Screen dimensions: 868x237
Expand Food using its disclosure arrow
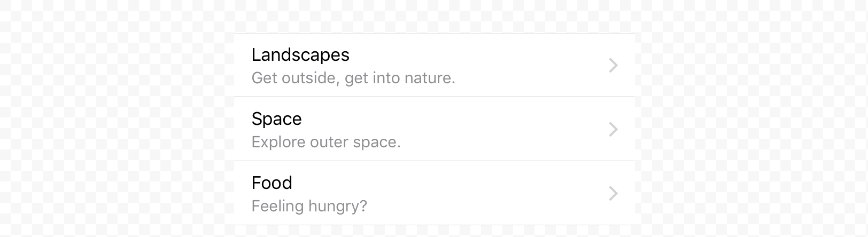click(x=613, y=194)
